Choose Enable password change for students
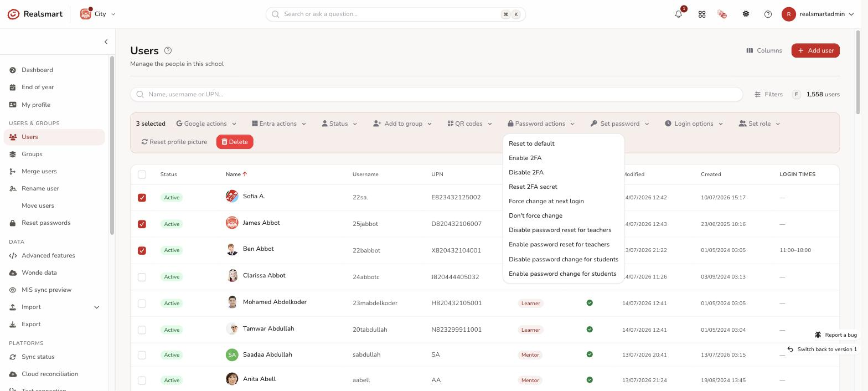Viewport: 868px width, 391px height. point(564,274)
